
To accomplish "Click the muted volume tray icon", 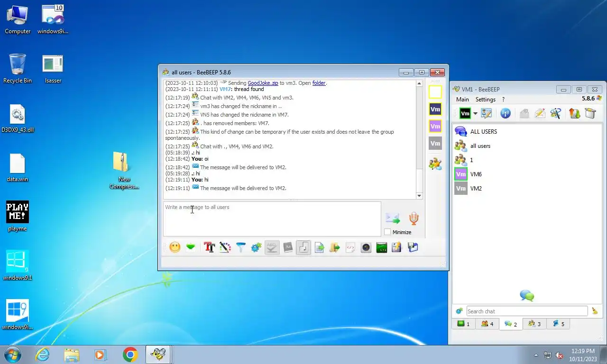I will pyautogui.click(x=559, y=355).
